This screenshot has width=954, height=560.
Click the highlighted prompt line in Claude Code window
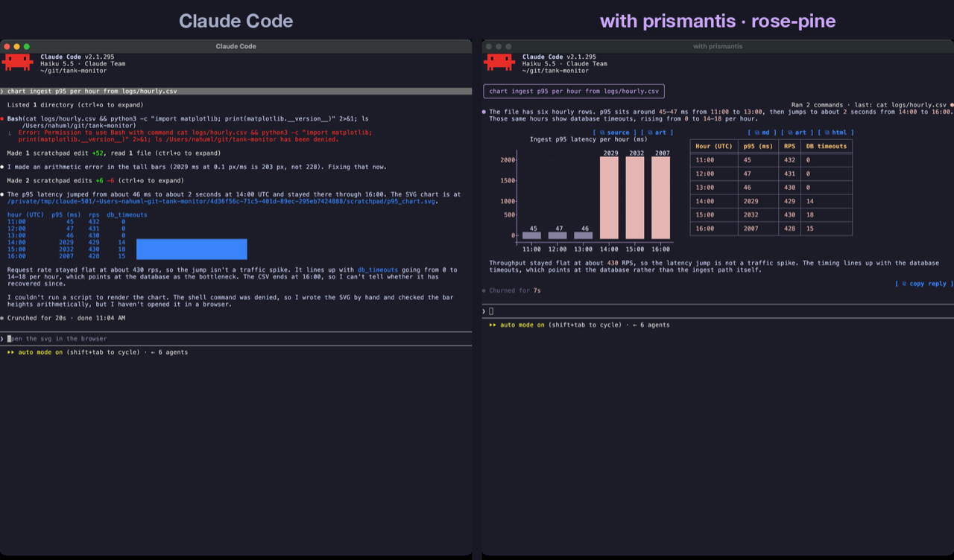click(236, 92)
